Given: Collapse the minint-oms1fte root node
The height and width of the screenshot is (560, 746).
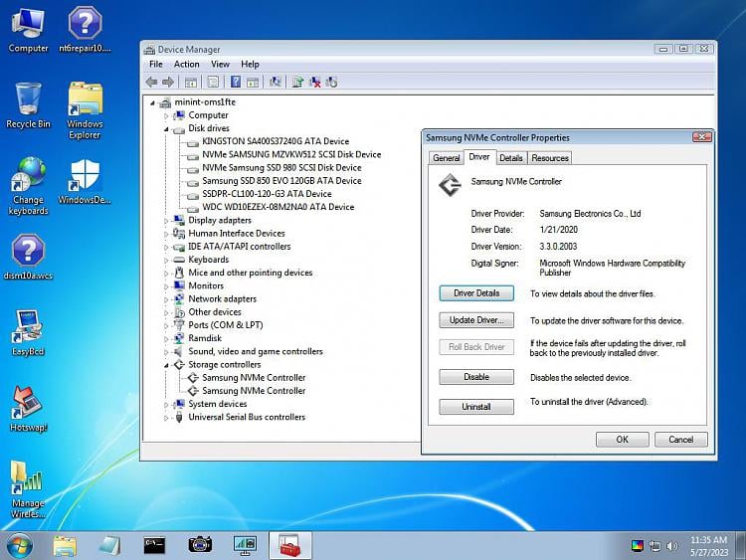Looking at the screenshot, I should coord(152,102).
